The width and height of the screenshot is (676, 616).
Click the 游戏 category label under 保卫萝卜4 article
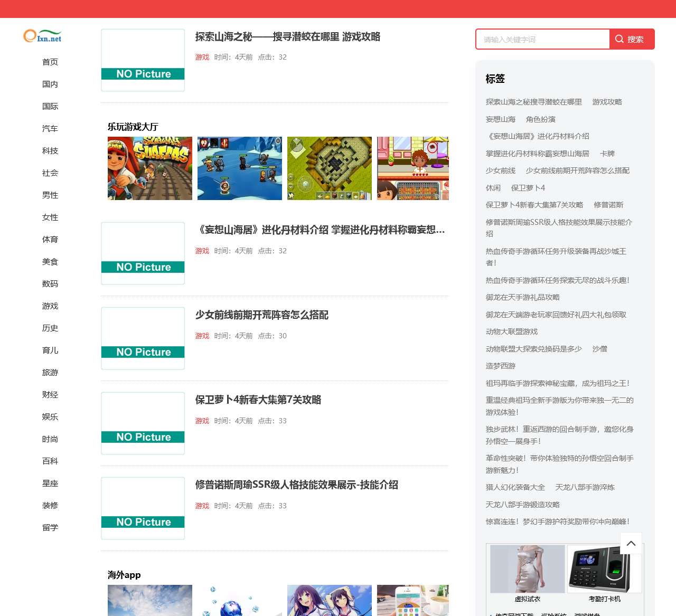(202, 421)
